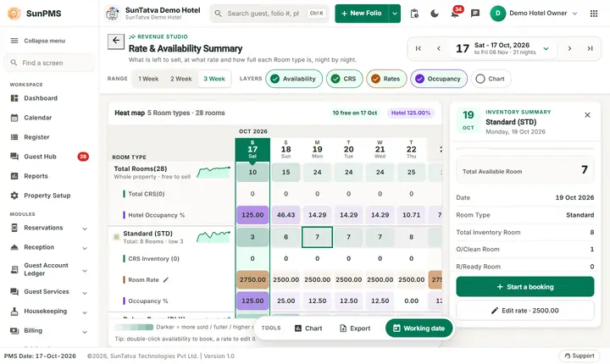610x364 pixels.
Task: Click the Support headset button
Action: 579,356
